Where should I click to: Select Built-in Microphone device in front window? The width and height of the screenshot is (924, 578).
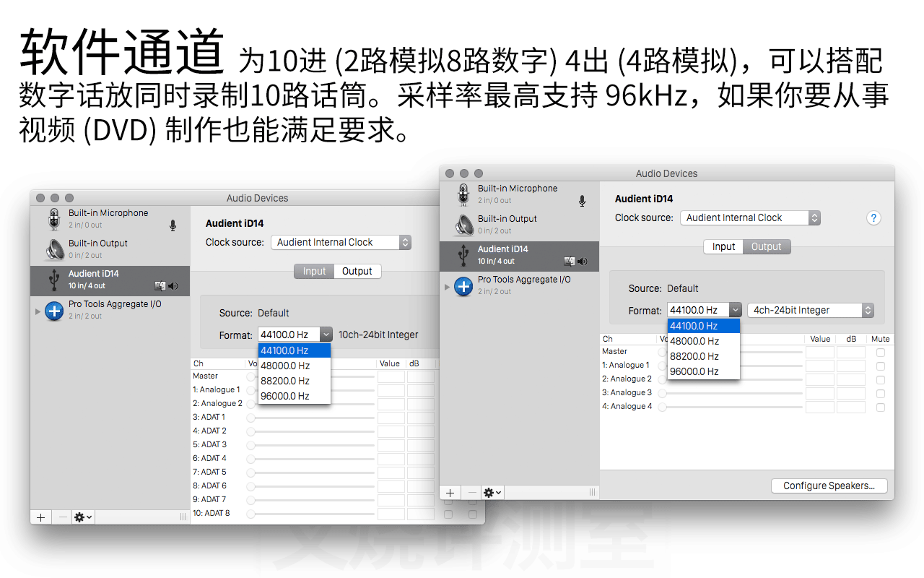520,194
